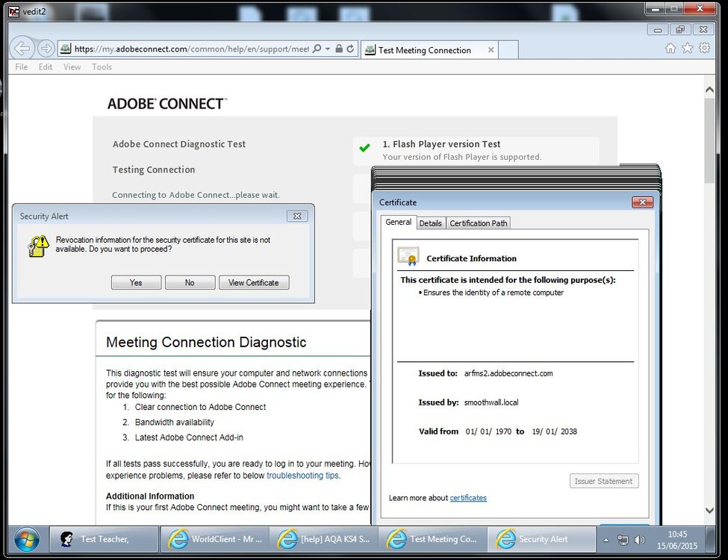Click the Adobe Connect logo
The image size is (728, 560).
tap(167, 104)
